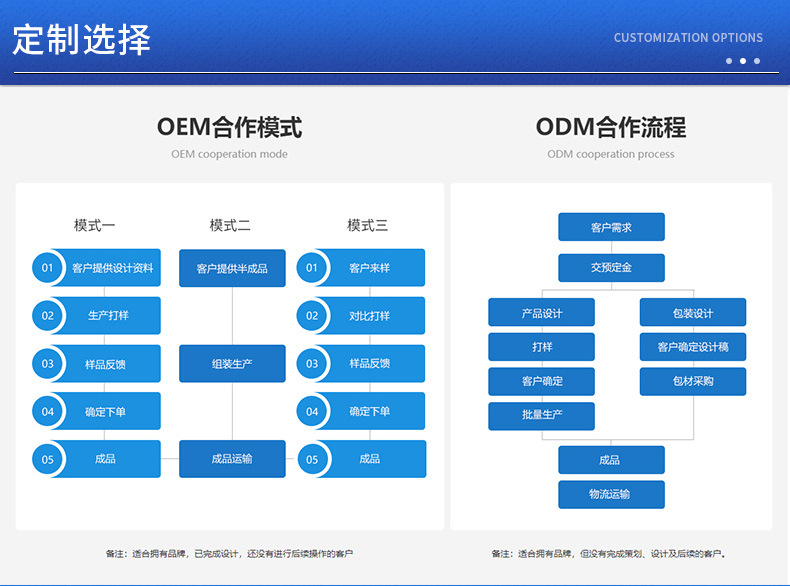
Task: Click the 04 badge under 模式三
Action: [x=312, y=411]
